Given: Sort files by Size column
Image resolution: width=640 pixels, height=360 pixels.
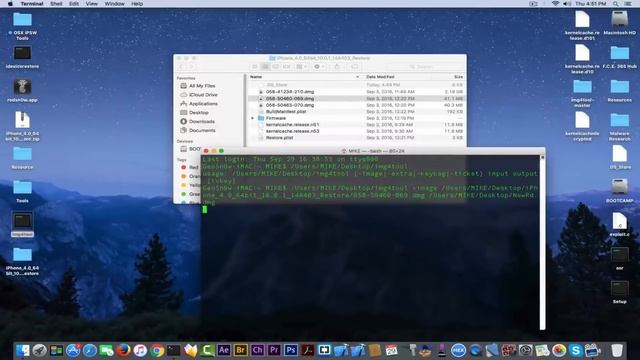Looking at the screenshot, I should pos(458,77).
